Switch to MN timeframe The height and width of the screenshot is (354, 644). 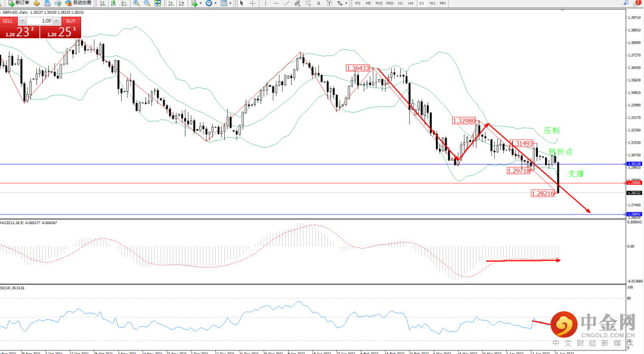pyautogui.click(x=442, y=3)
